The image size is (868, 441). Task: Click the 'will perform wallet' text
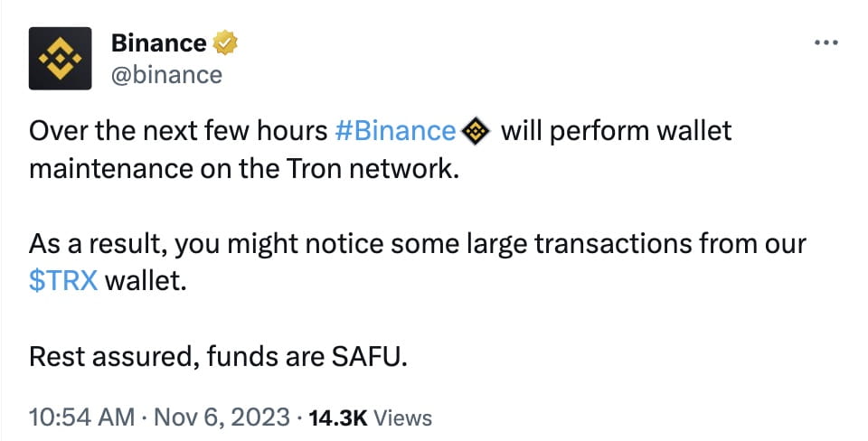pyautogui.click(x=616, y=132)
